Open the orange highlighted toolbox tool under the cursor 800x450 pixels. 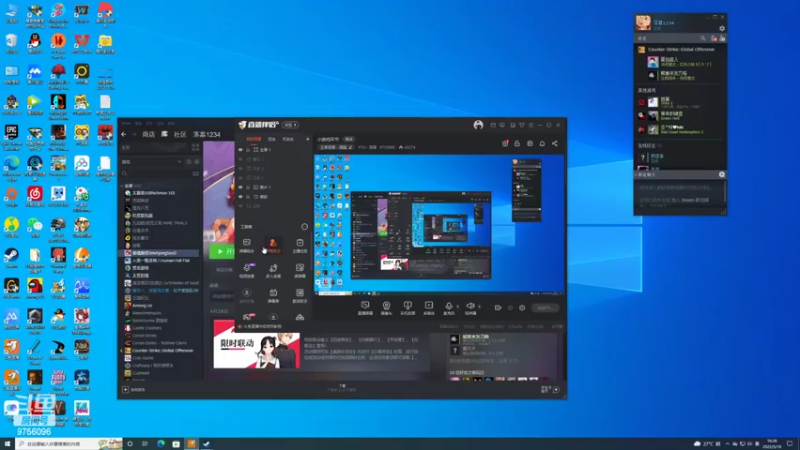pyautogui.click(x=273, y=245)
